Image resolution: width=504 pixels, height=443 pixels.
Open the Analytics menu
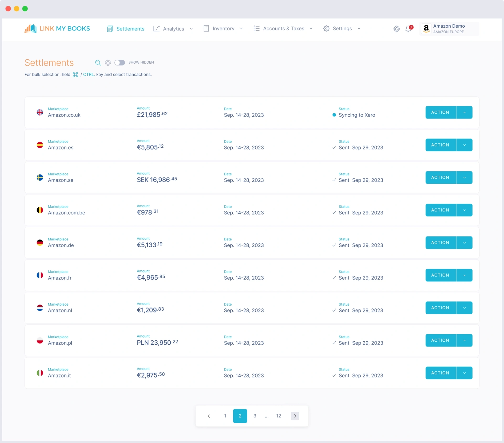click(173, 29)
